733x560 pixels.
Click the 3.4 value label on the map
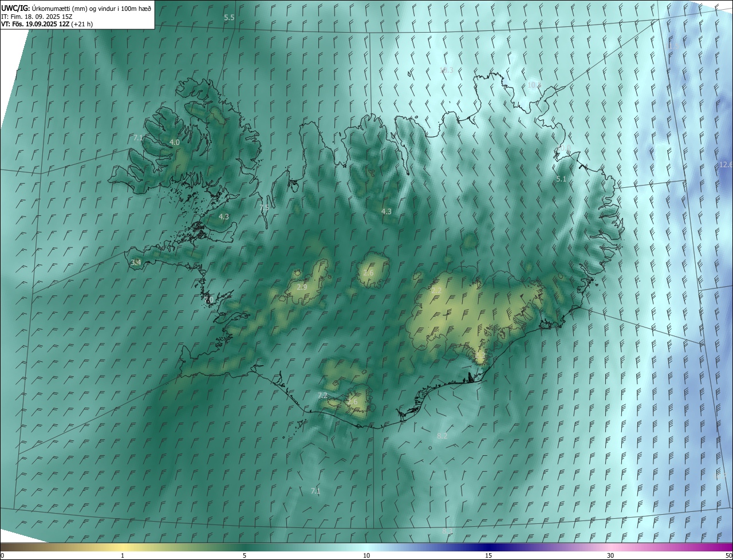point(136,262)
